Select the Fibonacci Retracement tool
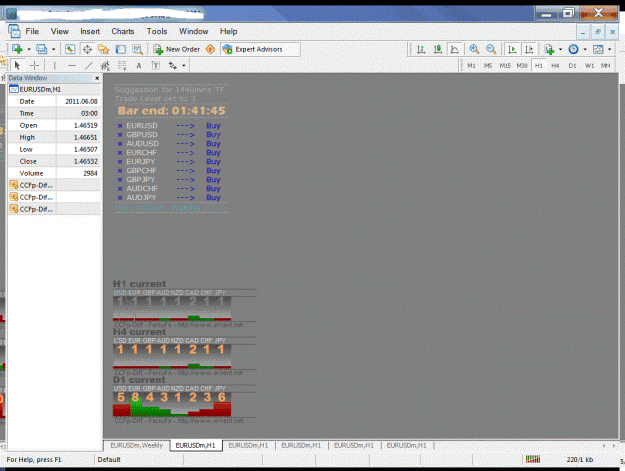 [122, 65]
